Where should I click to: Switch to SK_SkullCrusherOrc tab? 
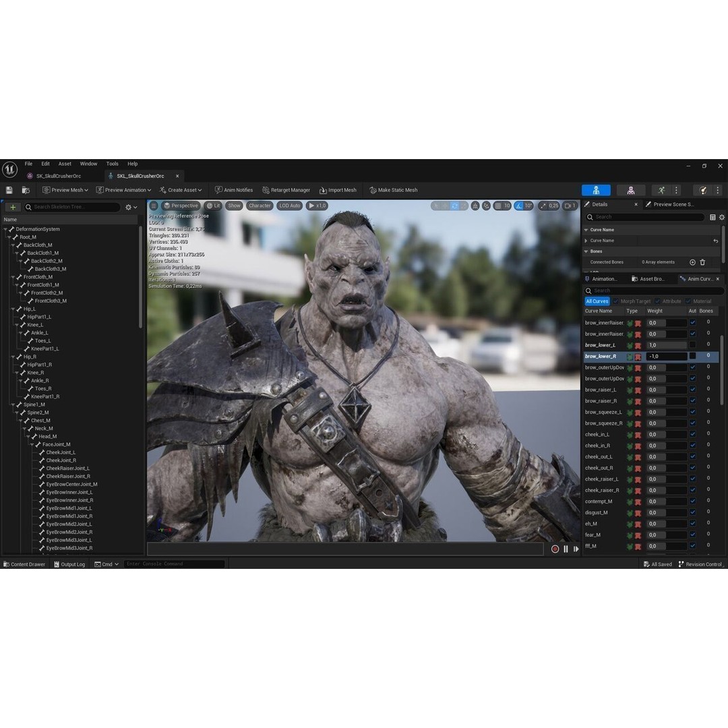coord(59,176)
